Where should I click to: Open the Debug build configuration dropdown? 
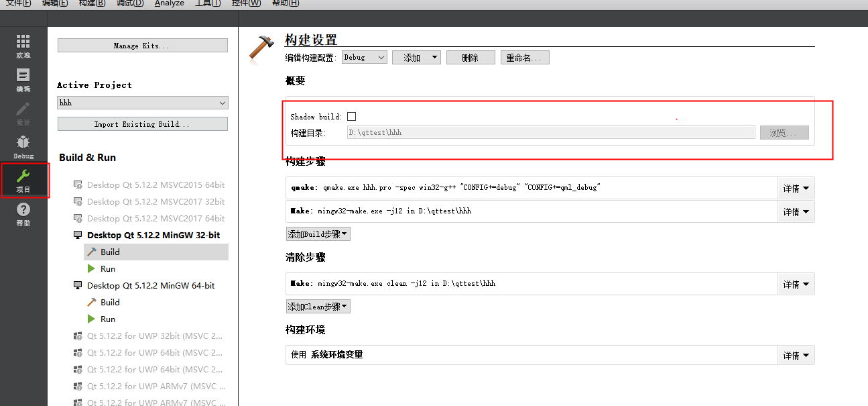point(365,58)
